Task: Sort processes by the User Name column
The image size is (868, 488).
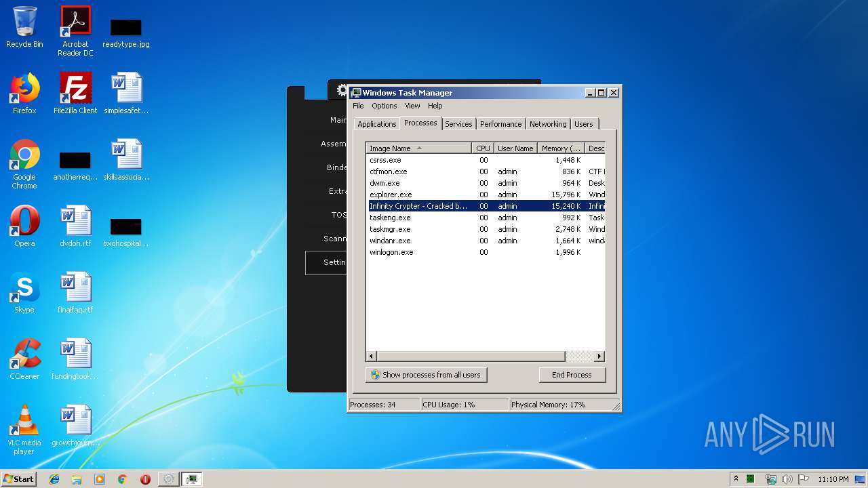Action: 515,148
